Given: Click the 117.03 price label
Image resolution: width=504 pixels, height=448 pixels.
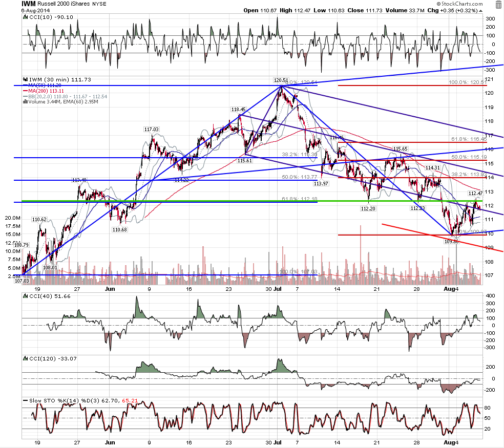Looking at the screenshot, I should click(152, 129).
